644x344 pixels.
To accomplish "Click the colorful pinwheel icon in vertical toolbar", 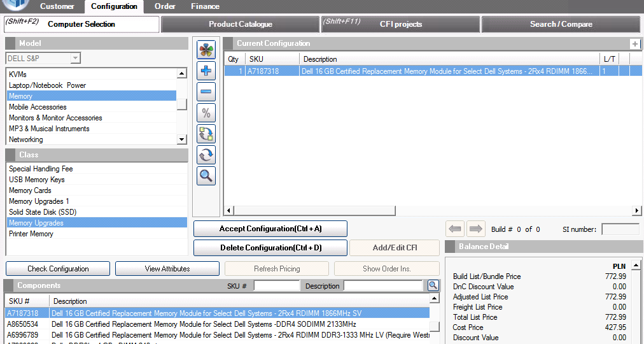I will pyautogui.click(x=206, y=50).
